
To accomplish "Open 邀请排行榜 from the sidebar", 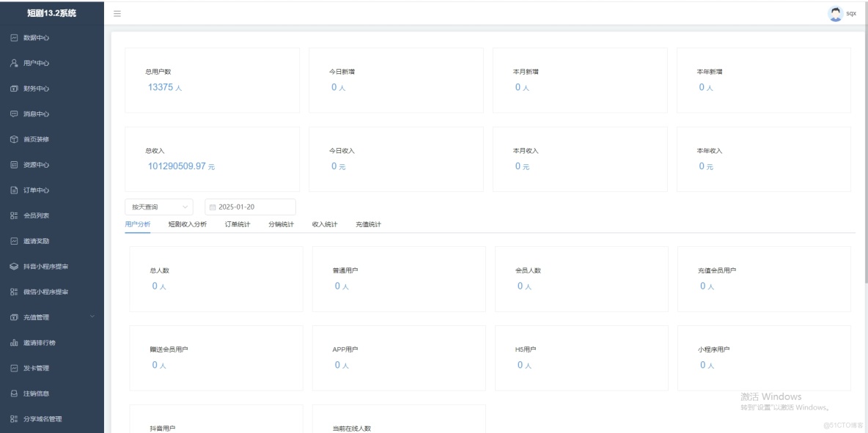I will tap(38, 342).
